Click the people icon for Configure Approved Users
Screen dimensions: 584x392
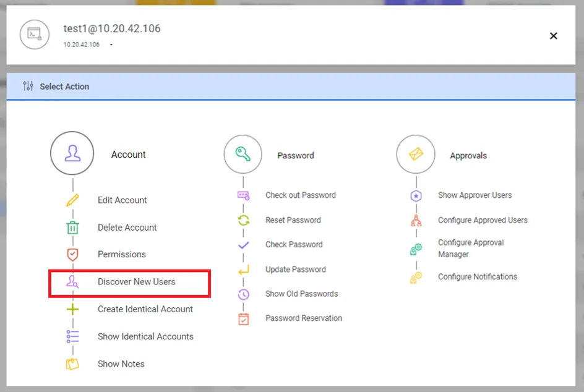(416, 220)
